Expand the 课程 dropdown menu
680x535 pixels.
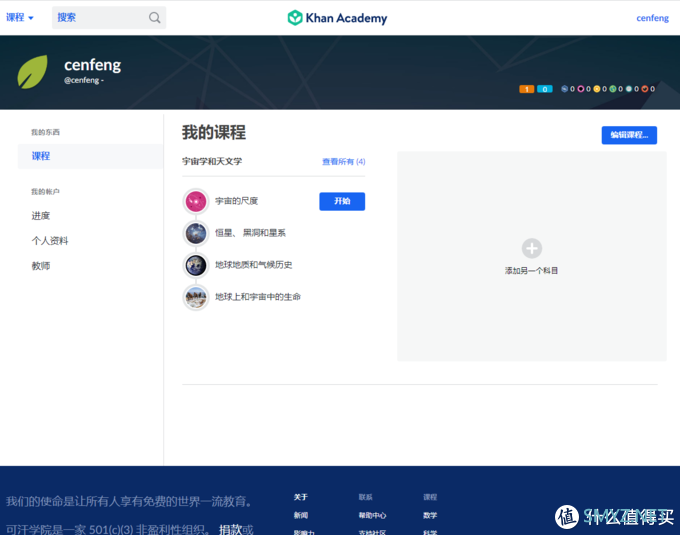[19, 18]
